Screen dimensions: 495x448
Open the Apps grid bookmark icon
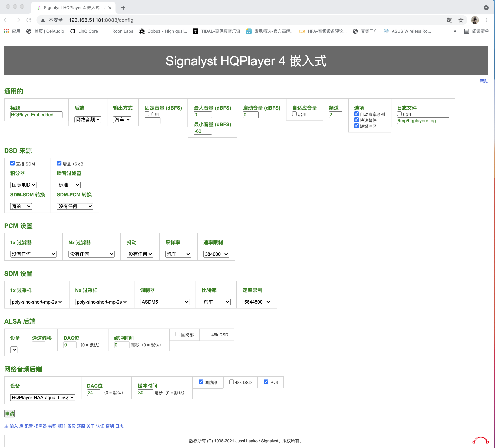(6, 31)
